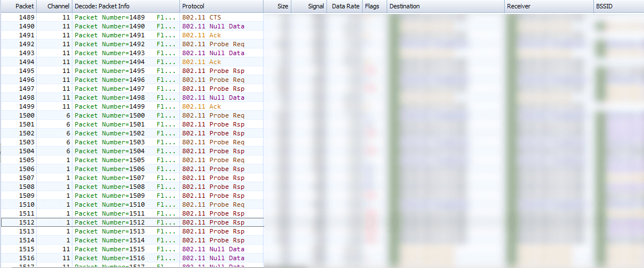Select packet 1509 row number
The height and width of the screenshot is (268, 644).
point(27,196)
